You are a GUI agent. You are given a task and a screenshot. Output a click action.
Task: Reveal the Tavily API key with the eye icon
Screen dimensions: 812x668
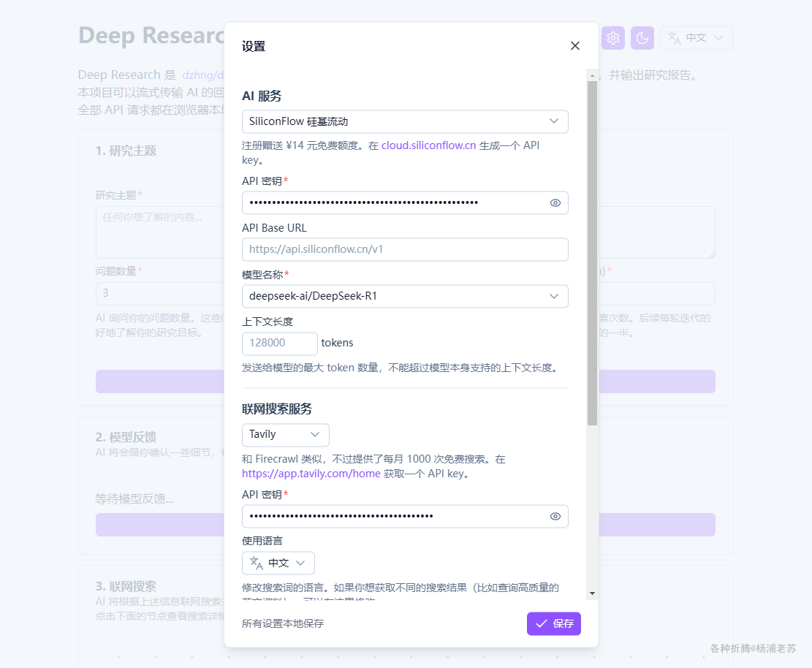click(555, 516)
